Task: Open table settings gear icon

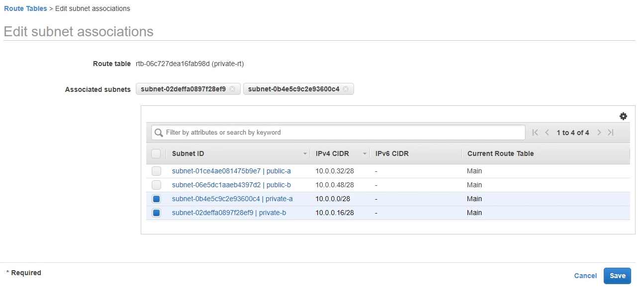Action: click(623, 116)
